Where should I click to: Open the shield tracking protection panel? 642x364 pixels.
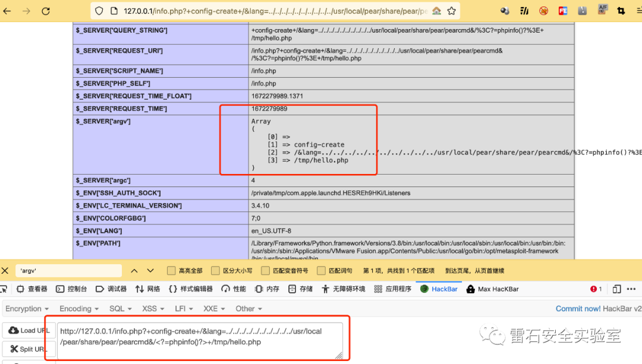99,11
